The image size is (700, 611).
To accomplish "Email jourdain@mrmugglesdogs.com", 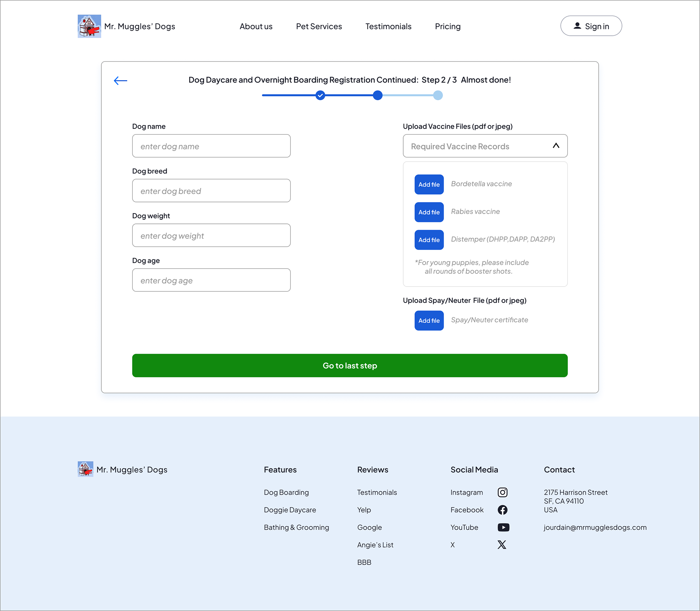I will click(x=595, y=527).
